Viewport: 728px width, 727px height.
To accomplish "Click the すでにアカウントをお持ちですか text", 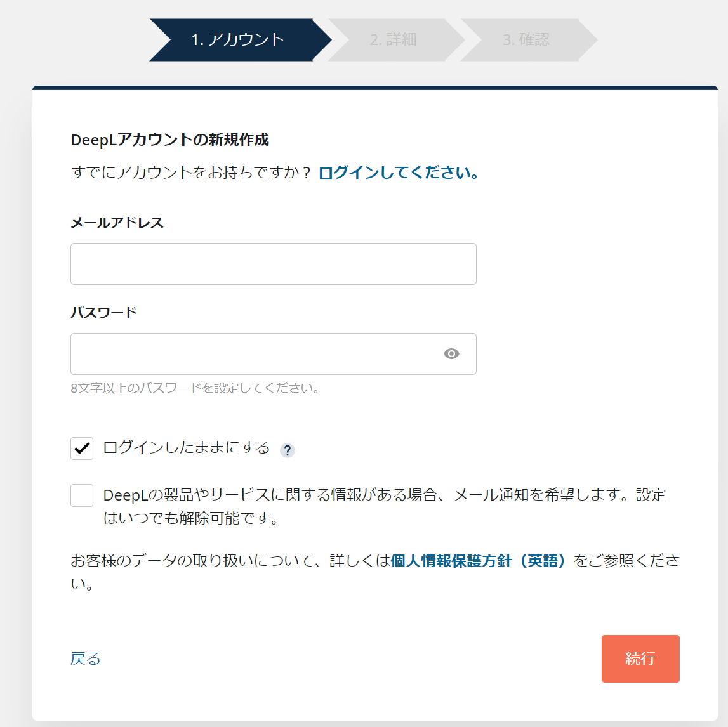I will (190, 173).
